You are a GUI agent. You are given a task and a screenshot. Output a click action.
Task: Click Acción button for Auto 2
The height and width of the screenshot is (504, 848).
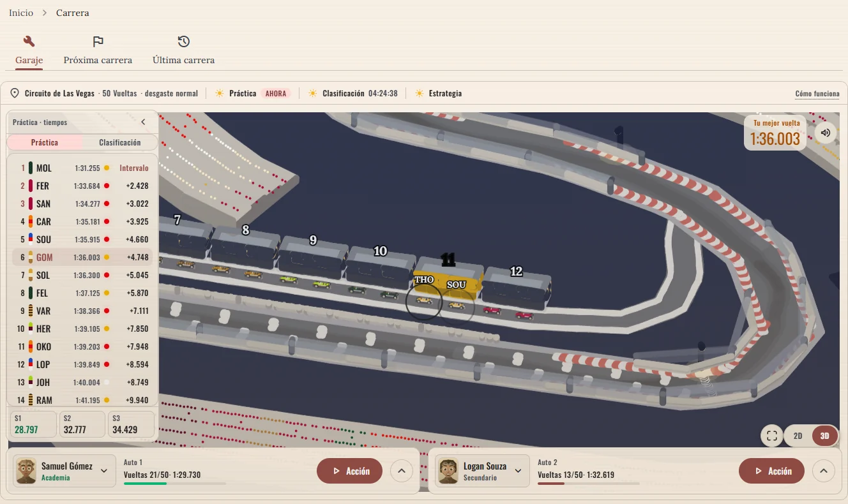point(771,471)
